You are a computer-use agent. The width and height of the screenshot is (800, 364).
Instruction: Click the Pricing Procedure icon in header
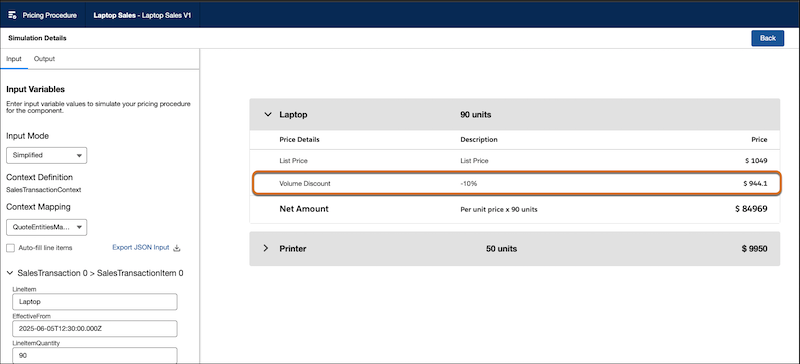[13, 15]
